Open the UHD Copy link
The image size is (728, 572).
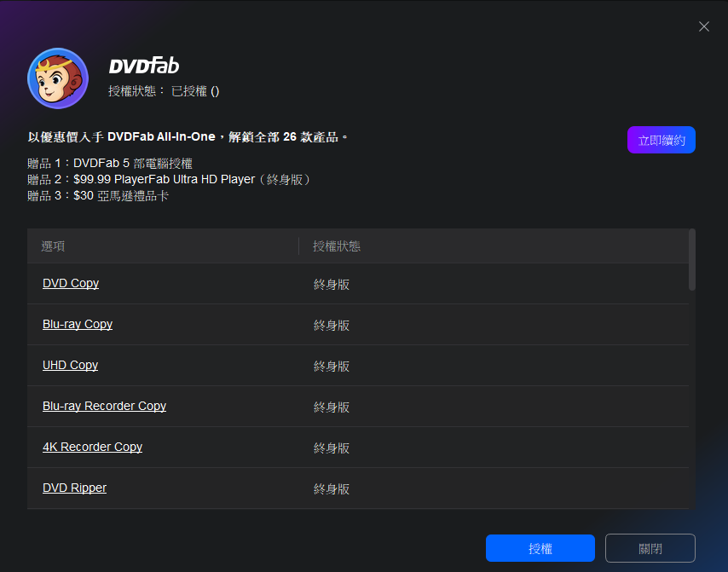pyautogui.click(x=70, y=365)
